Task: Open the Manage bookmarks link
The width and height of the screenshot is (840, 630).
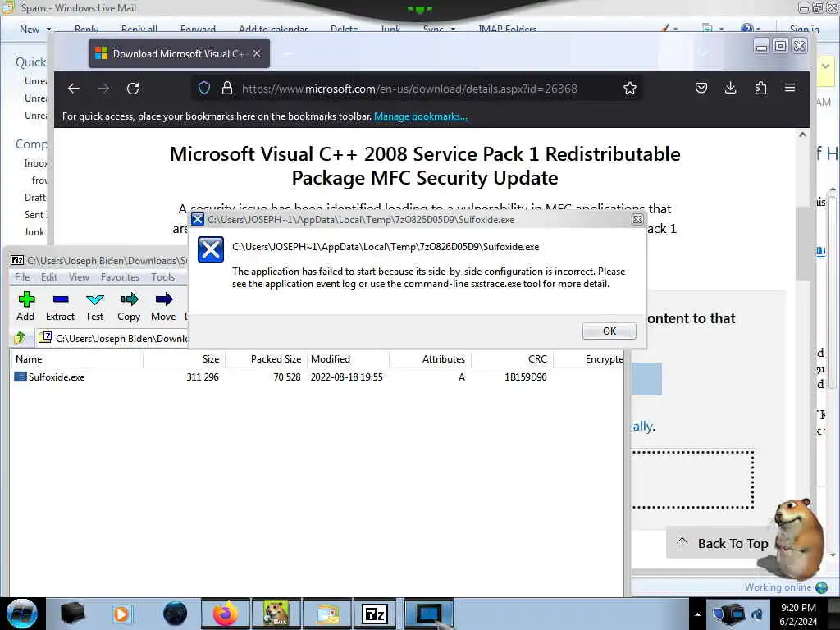Action: pos(421,116)
